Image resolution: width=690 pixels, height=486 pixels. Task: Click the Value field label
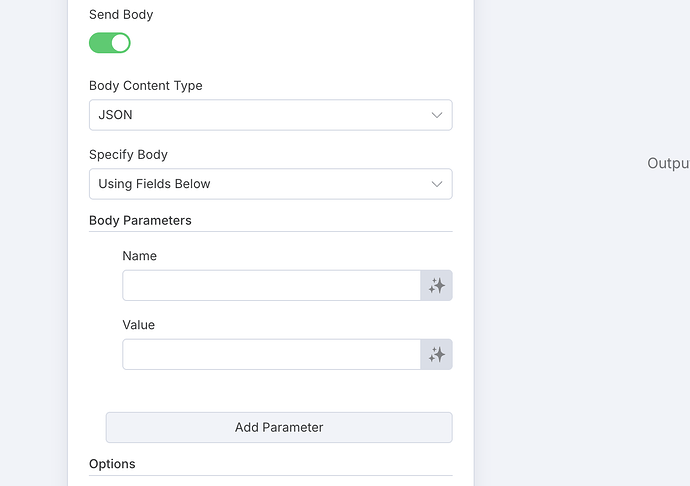(x=139, y=325)
